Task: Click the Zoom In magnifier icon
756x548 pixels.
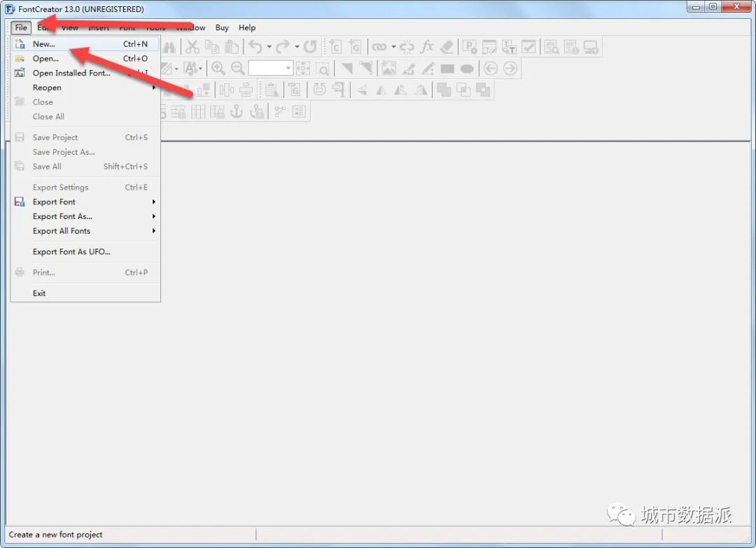Action: pyautogui.click(x=218, y=69)
